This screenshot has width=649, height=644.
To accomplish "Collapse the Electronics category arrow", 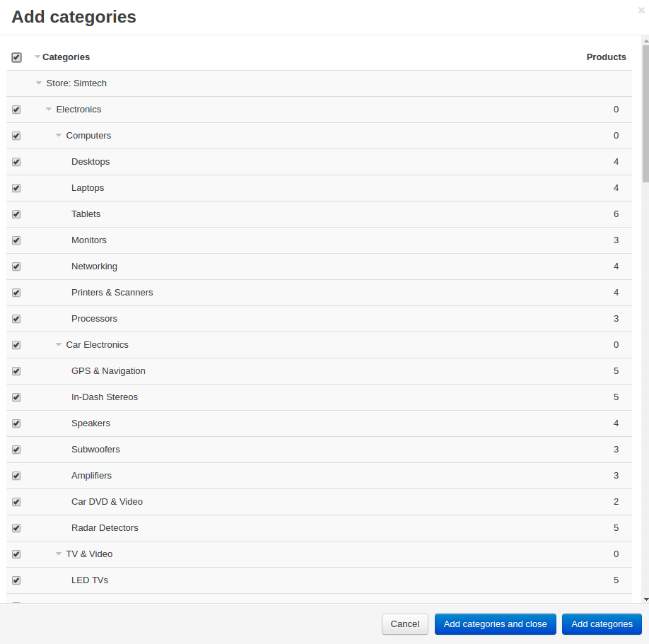I will [x=49, y=110].
